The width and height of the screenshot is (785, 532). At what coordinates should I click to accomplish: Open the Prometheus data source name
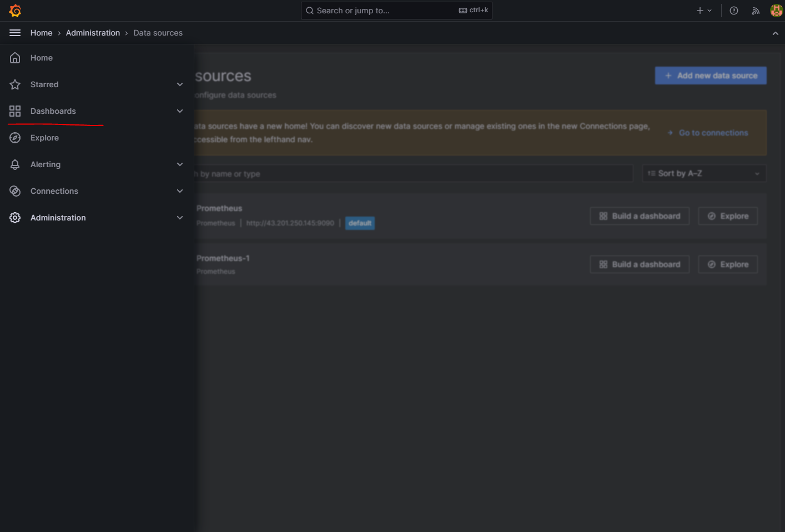(x=219, y=208)
